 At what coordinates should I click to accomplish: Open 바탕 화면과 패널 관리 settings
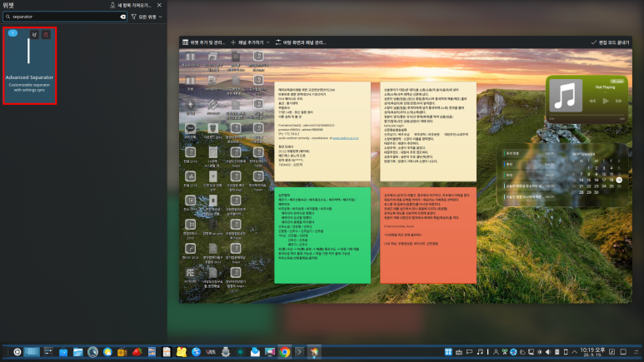coord(301,42)
